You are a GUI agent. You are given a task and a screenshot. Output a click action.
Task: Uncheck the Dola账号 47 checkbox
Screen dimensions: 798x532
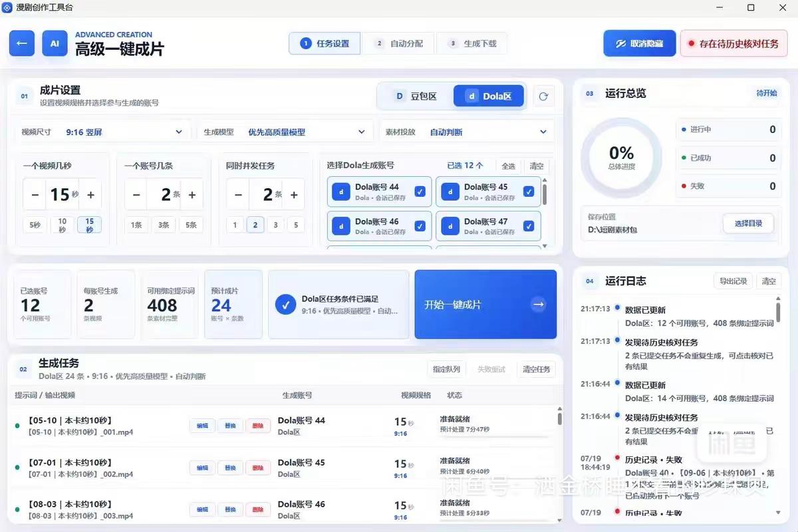(529, 226)
